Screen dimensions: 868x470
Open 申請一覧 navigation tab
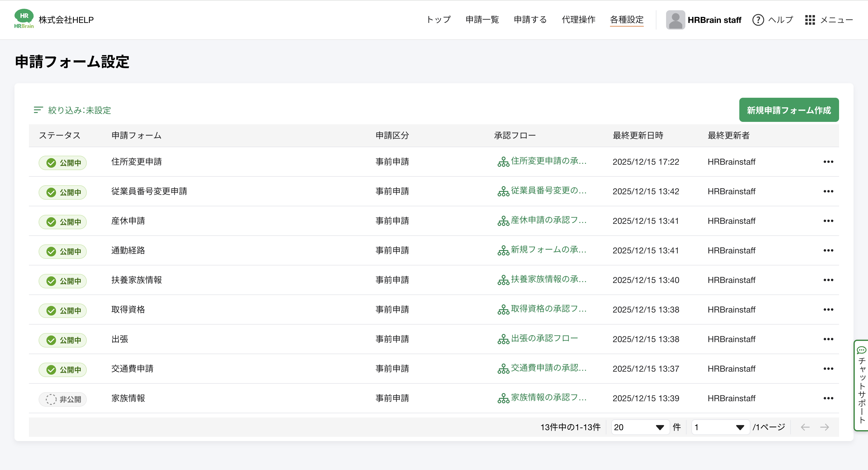482,20
